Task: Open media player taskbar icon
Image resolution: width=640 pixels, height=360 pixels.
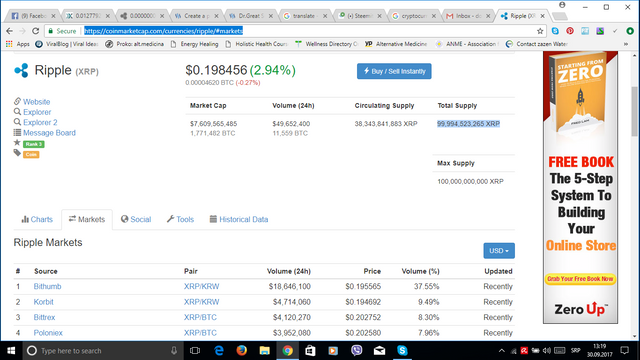Action: coord(333,351)
